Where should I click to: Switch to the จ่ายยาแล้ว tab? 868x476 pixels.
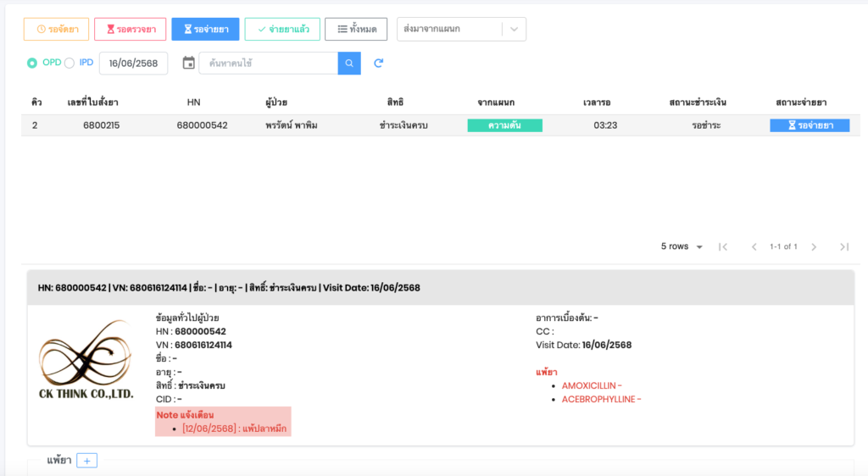click(x=282, y=29)
